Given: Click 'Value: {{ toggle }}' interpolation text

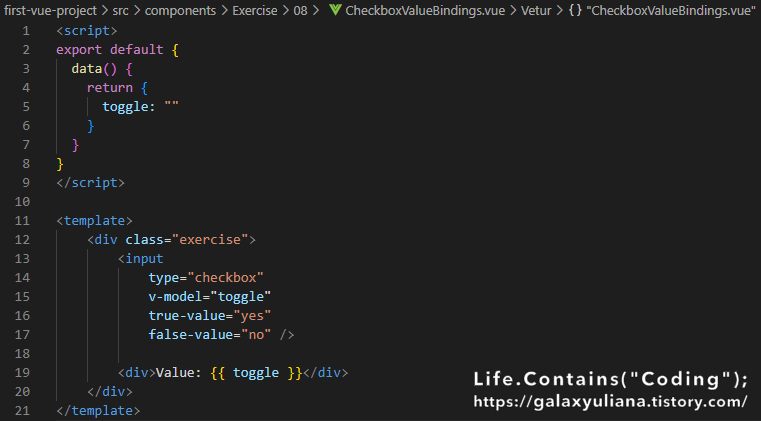Looking at the screenshot, I should 229,372.
